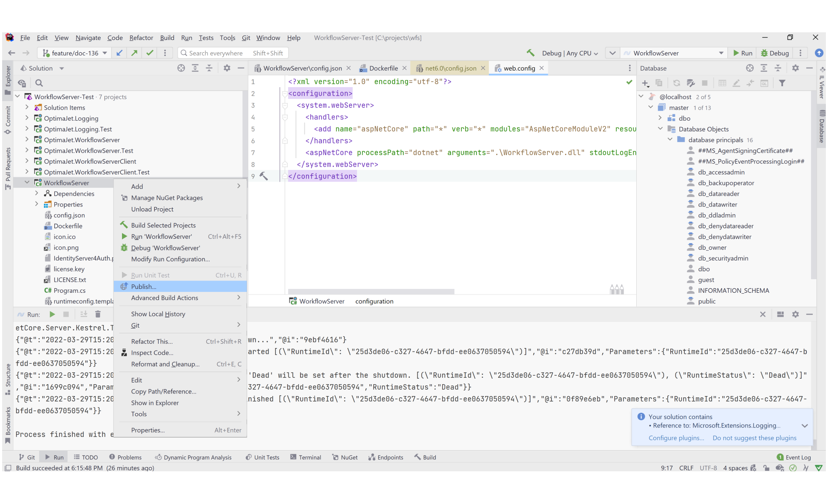The height and width of the screenshot is (504, 828).
Task: Open the Add submenu in context menu
Action: coord(180,186)
